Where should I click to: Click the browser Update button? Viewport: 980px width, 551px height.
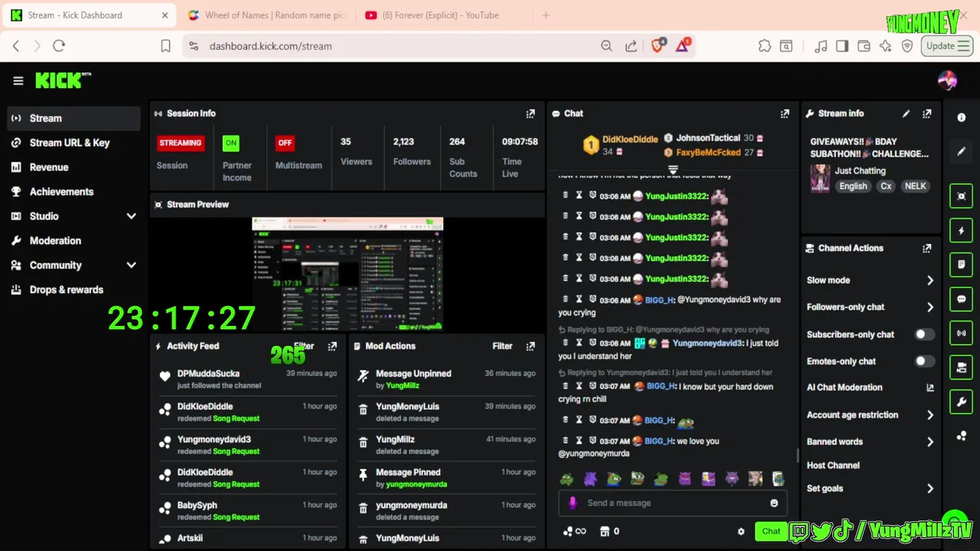click(947, 46)
